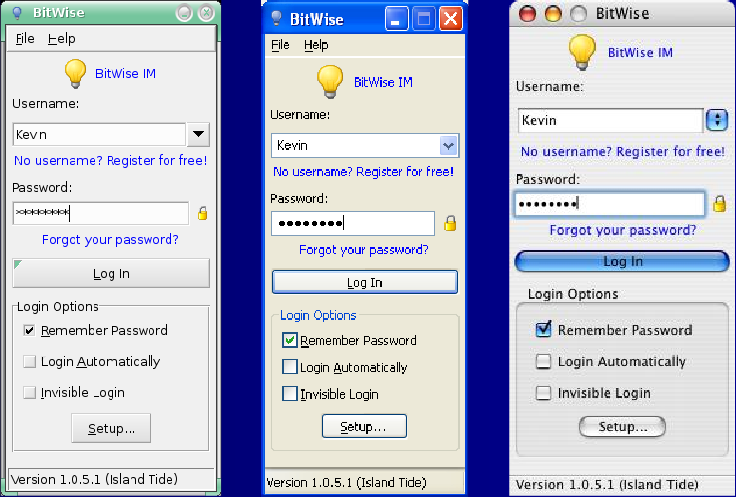This screenshot has width=736, height=497.
Task: Open the File menu in the Windows XP window
Action: tap(280, 45)
